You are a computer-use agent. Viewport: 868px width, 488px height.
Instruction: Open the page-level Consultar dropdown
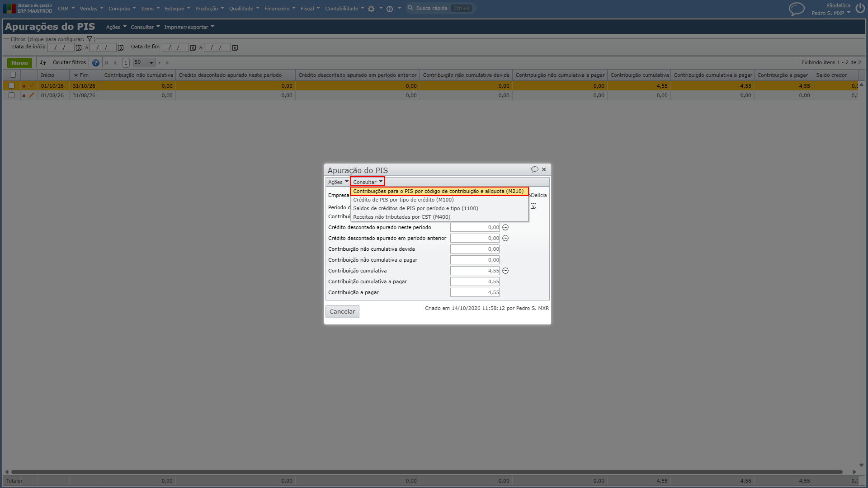tap(145, 27)
